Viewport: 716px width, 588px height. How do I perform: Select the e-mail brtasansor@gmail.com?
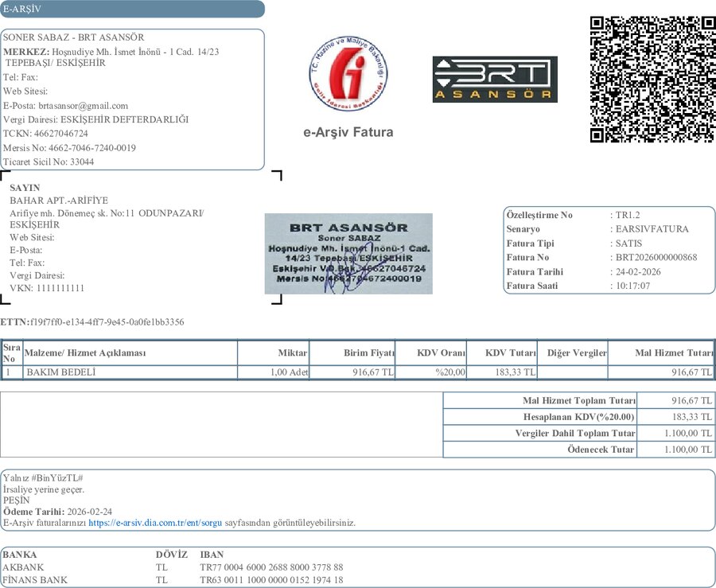click(83, 106)
